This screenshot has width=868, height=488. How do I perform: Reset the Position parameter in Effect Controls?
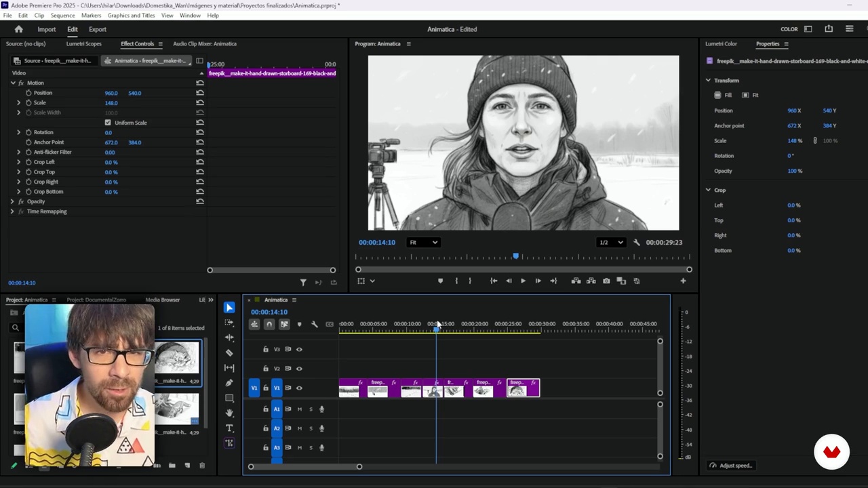[x=200, y=93]
